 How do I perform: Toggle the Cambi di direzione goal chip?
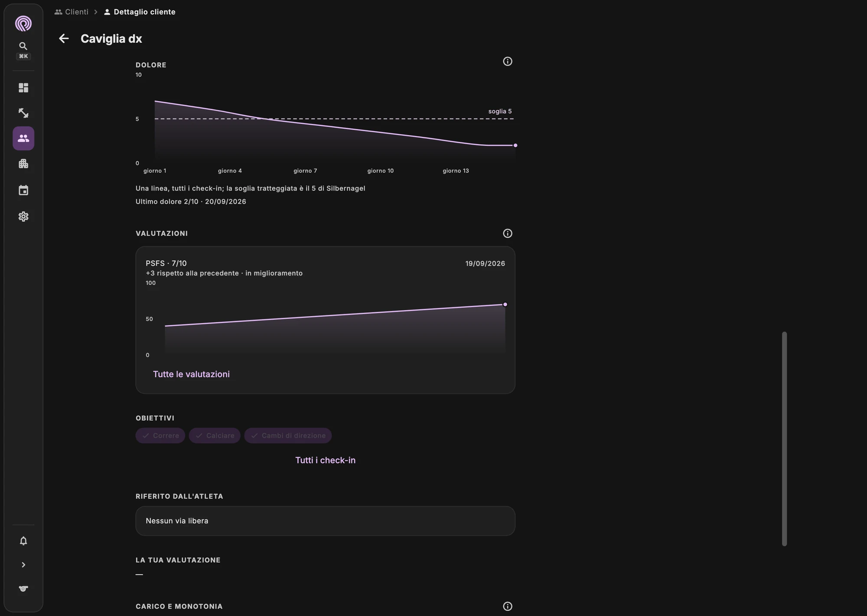point(288,436)
